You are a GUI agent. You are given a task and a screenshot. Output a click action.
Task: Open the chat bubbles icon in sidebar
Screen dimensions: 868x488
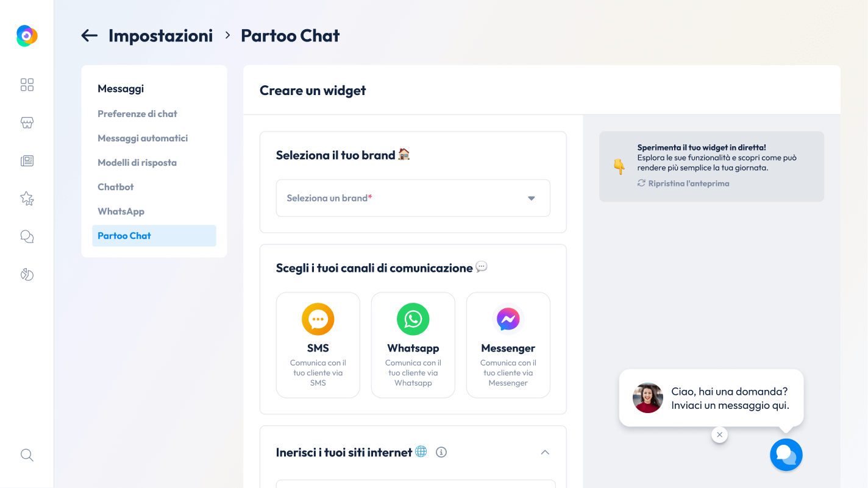27,236
